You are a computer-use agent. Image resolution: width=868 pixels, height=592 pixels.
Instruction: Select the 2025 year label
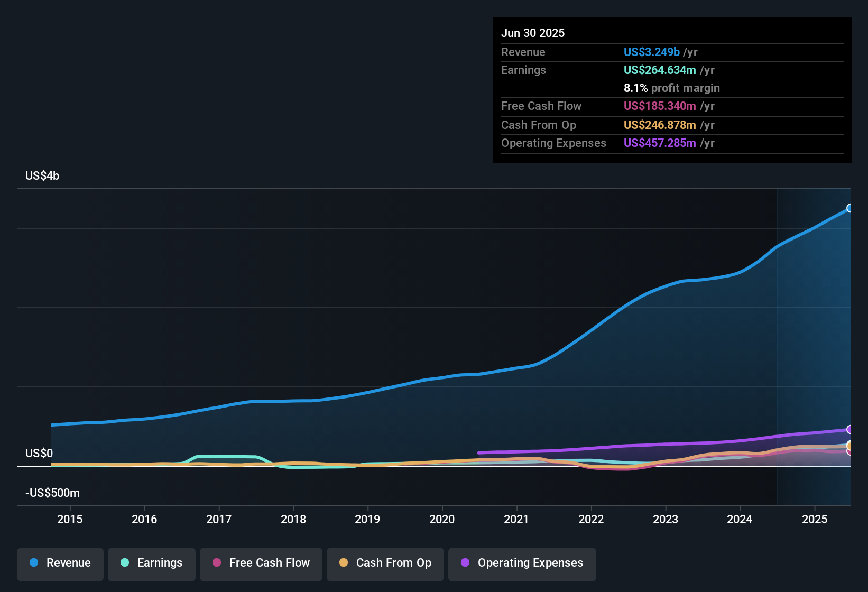click(815, 520)
